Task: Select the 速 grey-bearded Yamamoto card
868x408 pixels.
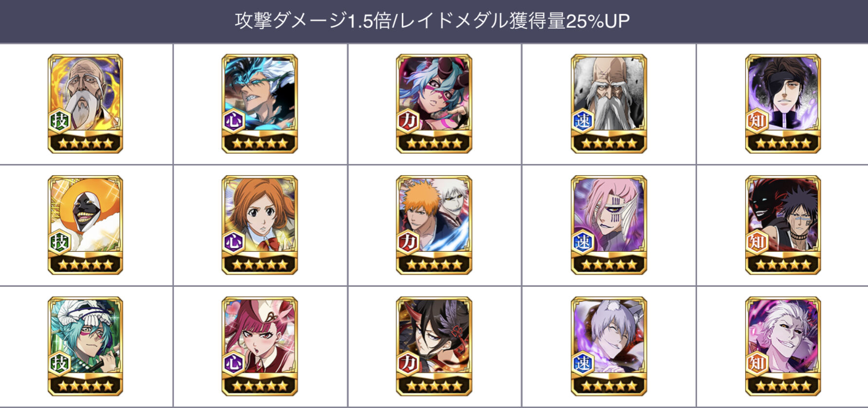Action: pyautogui.click(x=609, y=104)
